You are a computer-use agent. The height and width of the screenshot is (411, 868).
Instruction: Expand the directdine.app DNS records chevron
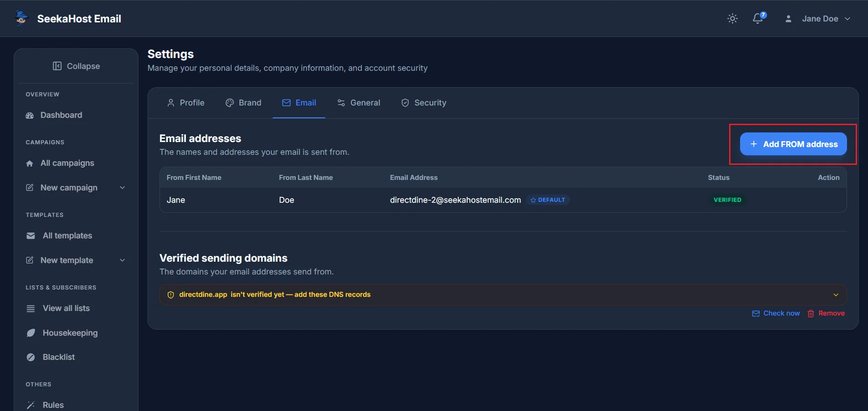836,295
